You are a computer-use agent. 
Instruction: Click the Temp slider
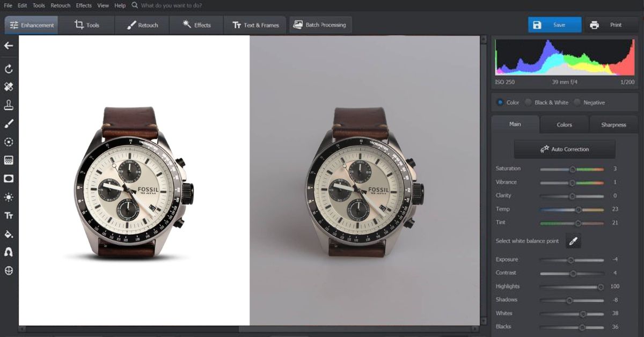pos(572,209)
